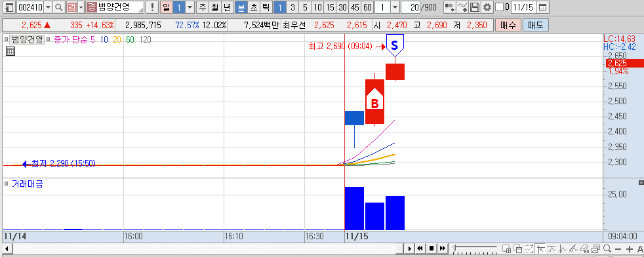Click the exclamation mark info icon
Screen dimensions: 644x257
(x=152, y=7)
